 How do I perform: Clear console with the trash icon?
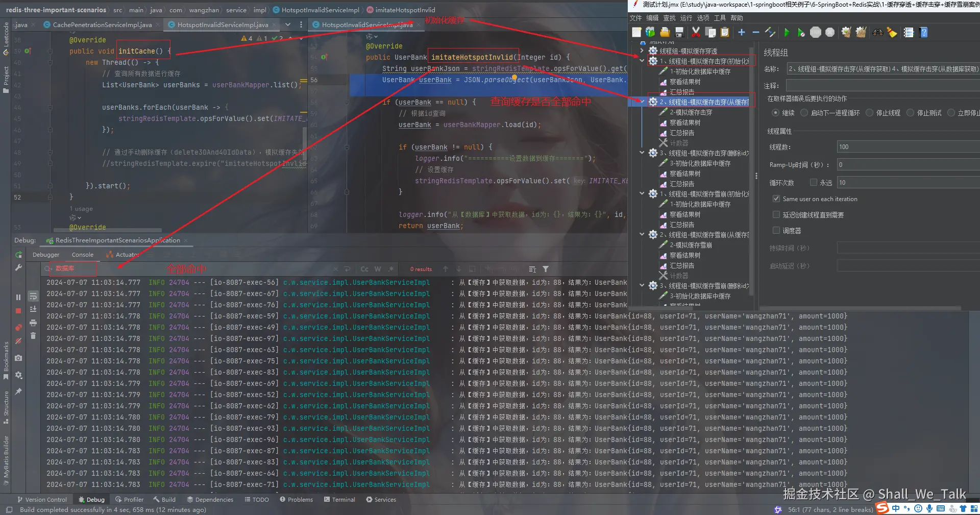pos(33,335)
